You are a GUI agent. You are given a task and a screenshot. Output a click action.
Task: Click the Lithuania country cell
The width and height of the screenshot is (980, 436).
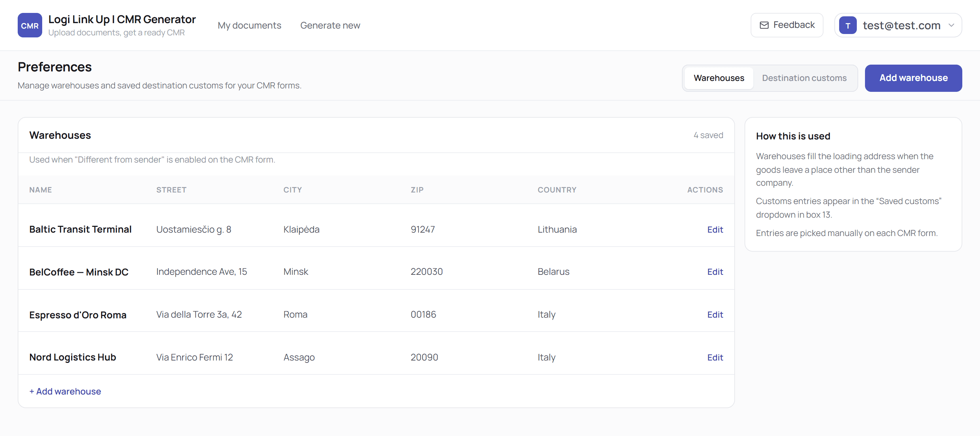[x=557, y=230]
